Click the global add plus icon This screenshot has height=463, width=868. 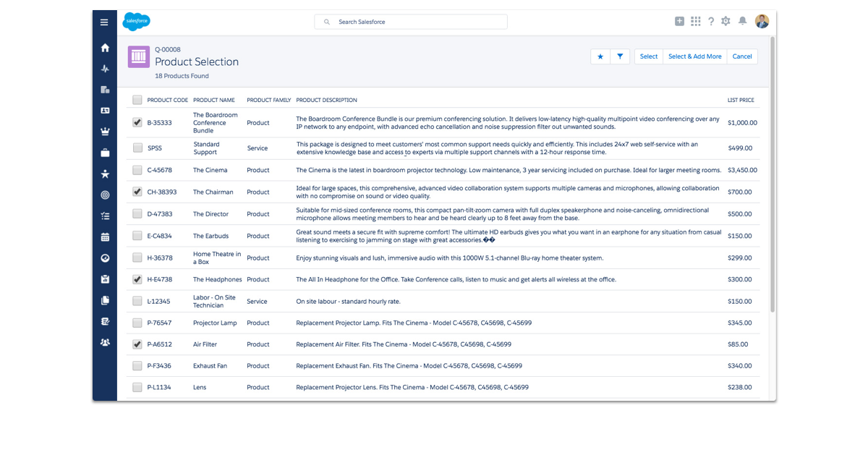(x=679, y=22)
